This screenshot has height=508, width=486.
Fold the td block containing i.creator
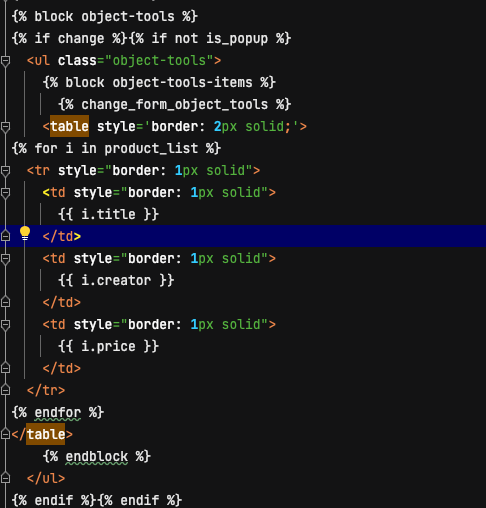[x=5, y=259]
